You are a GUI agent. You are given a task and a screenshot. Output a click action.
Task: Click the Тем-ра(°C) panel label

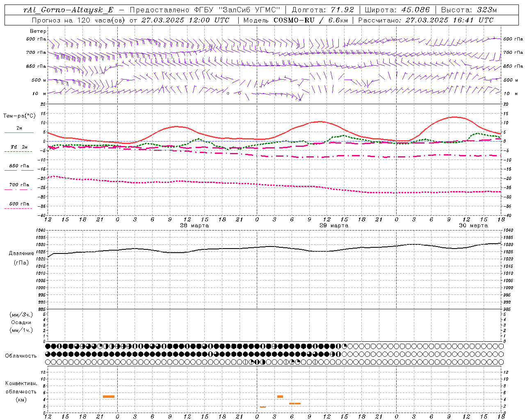(x=19, y=116)
